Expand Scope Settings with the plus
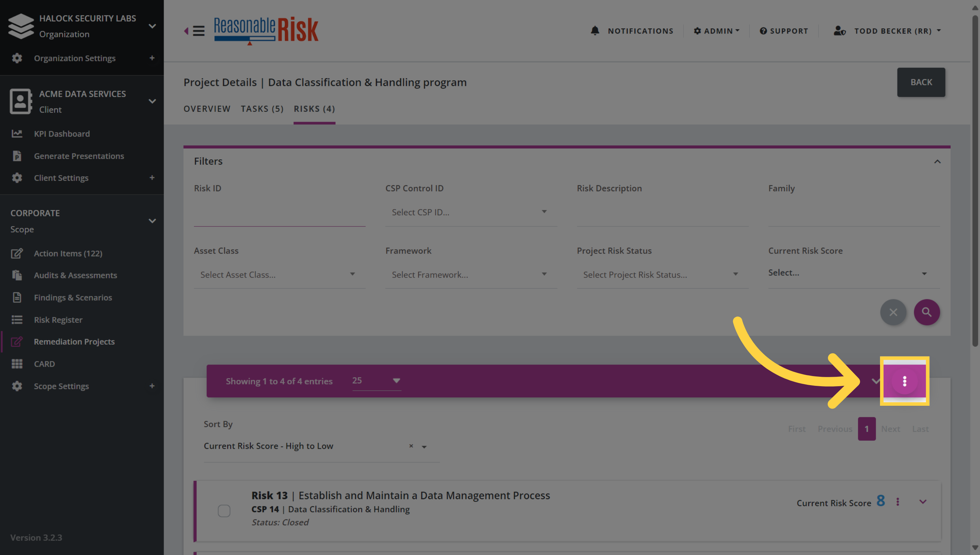Screen dimensions: 980x555 coord(152,386)
